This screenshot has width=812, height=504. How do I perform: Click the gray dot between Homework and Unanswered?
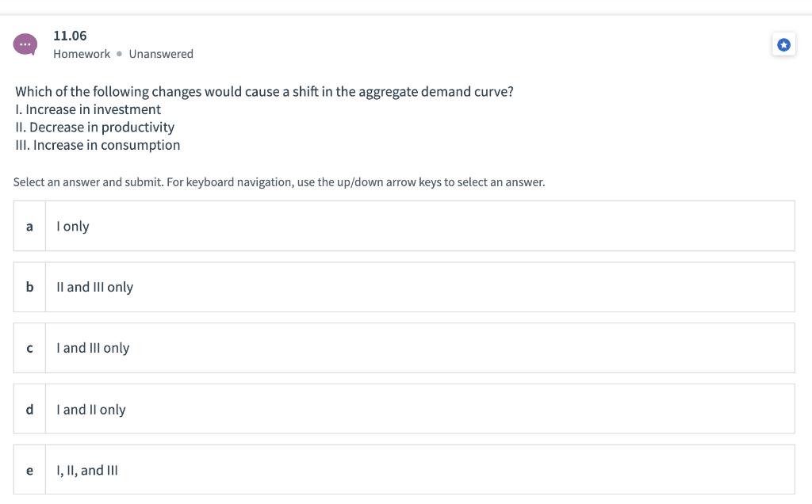(119, 54)
